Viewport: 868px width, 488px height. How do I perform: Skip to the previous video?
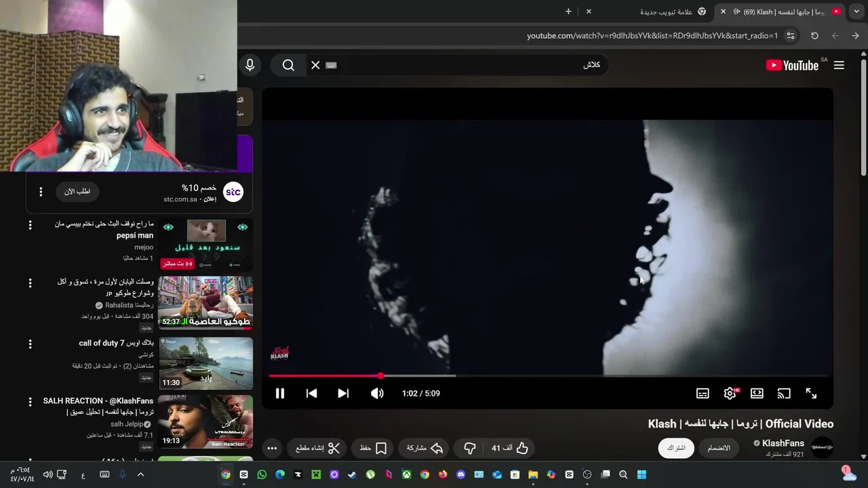pyautogui.click(x=311, y=393)
